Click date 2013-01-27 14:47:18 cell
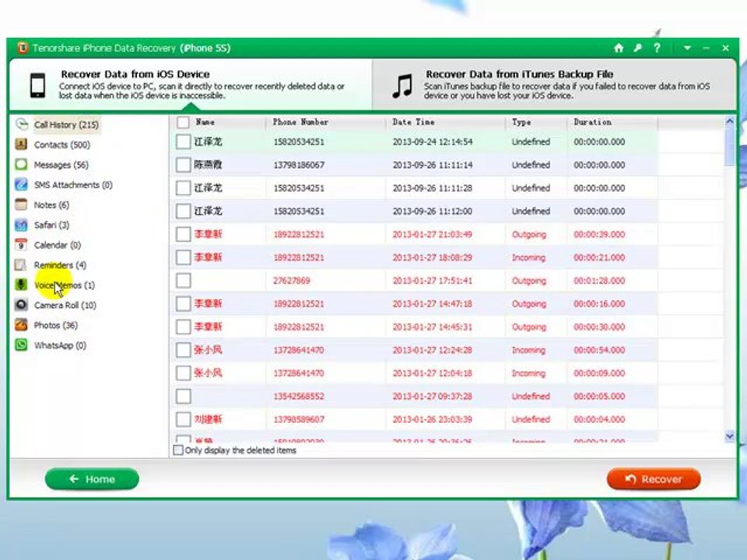The height and width of the screenshot is (560, 747). pos(433,304)
